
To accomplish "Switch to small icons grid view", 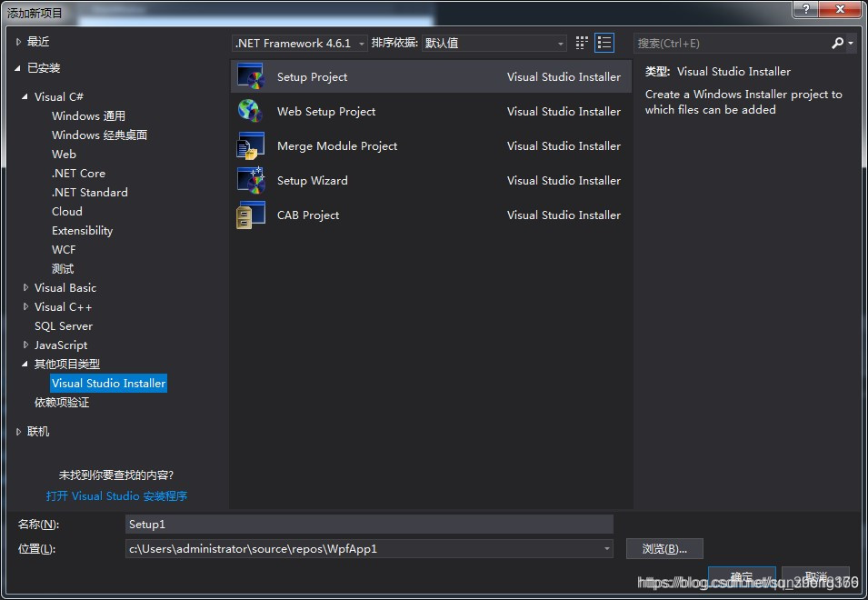I will [582, 43].
